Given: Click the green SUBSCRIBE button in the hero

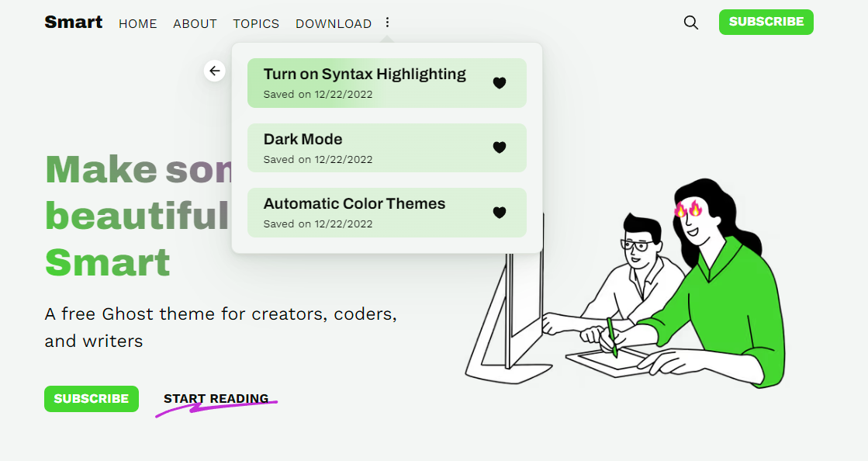Looking at the screenshot, I should pyautogui.click(x=91, y=398).
